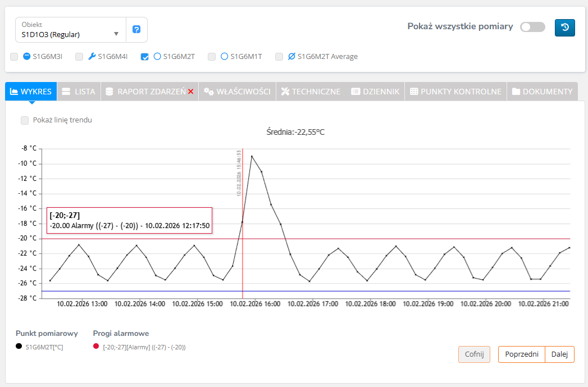This screenshot has width=588, height=387.
Task: Open the Obiekt dropdown S1D1O3 (Regular)
Action: coord(70,30)
